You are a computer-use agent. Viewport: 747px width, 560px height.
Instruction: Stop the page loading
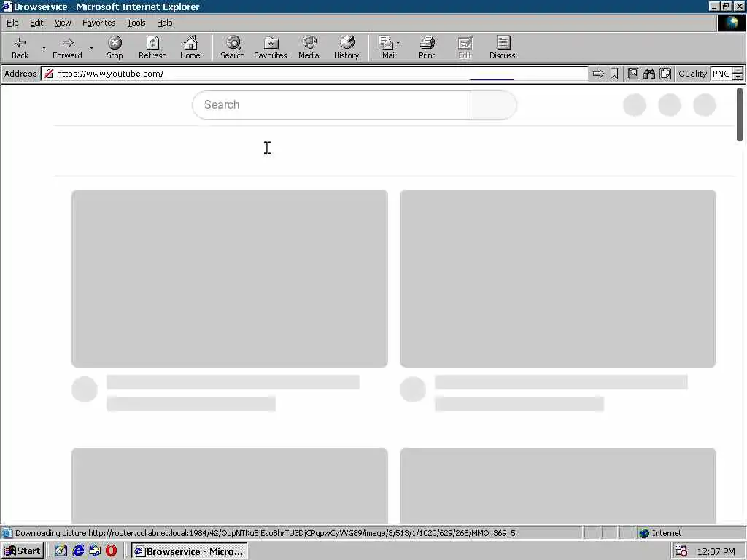pos(115,47)
